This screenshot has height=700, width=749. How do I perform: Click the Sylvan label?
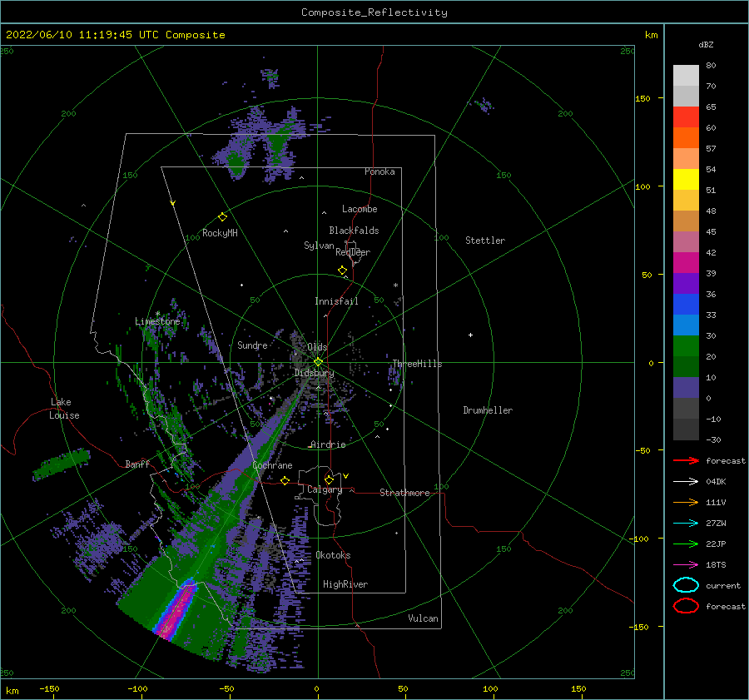tap(319, 246)
